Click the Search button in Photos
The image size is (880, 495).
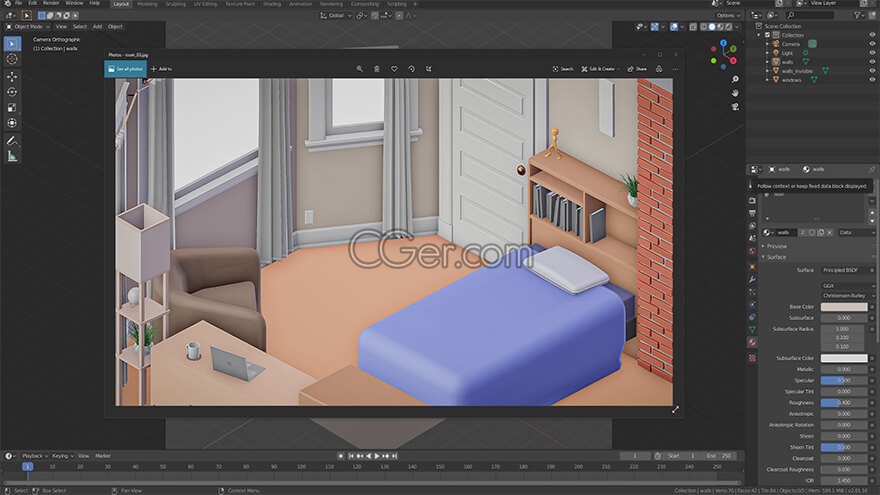(563, 69)
